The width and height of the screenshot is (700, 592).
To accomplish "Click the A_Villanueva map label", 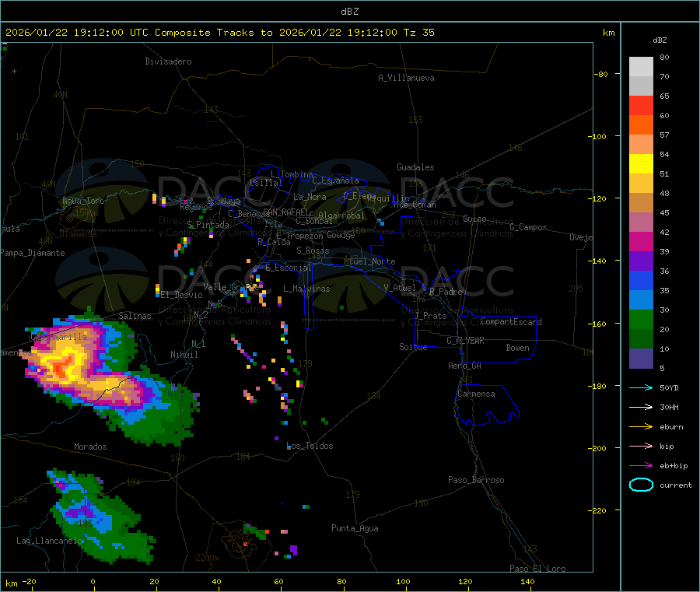I will tap(406, 78).
